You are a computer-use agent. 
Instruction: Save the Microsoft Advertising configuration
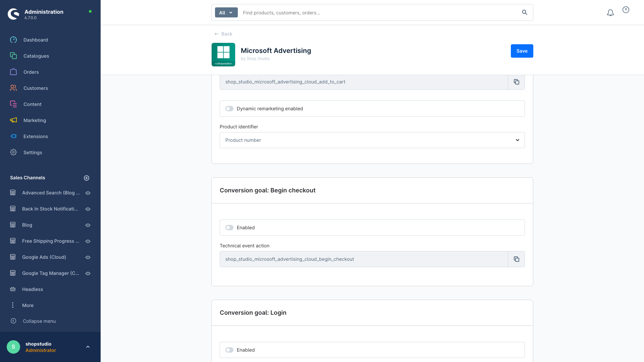(522, 51)
